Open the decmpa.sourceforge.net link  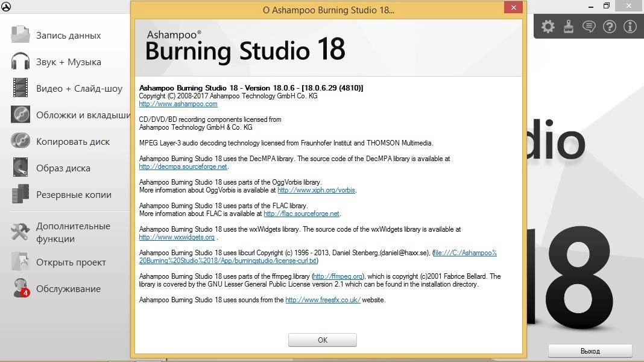pyautogui.click(x=183, y=167)
